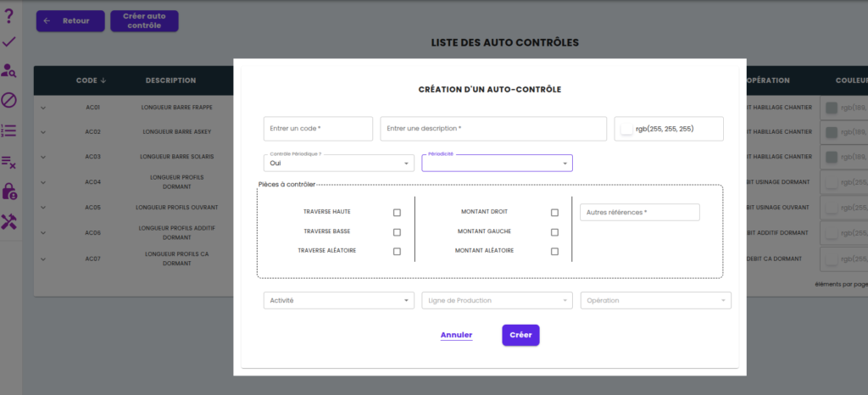Click the blocked circle sidebar icon
This screenshot has width=868, height=395.
9,101
